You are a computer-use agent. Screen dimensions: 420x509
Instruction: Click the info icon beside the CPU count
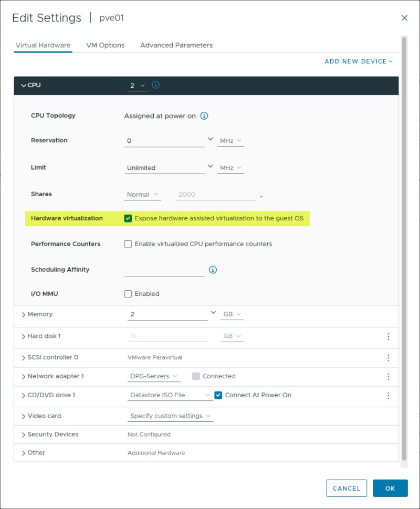coord(155,84)
